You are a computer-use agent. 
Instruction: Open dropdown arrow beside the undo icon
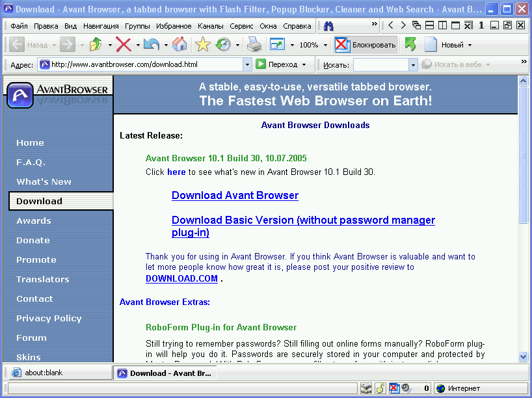[x=166, y=45]
